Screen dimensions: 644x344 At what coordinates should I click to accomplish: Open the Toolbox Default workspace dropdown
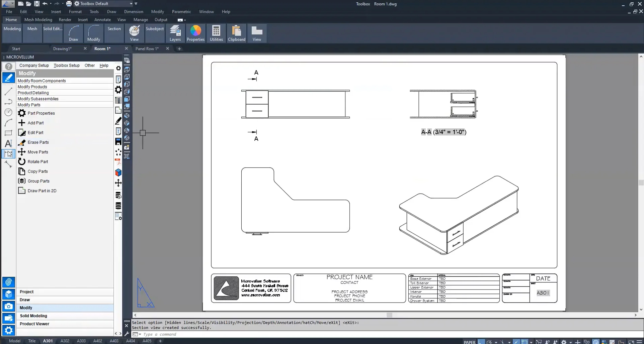(131, 4)
